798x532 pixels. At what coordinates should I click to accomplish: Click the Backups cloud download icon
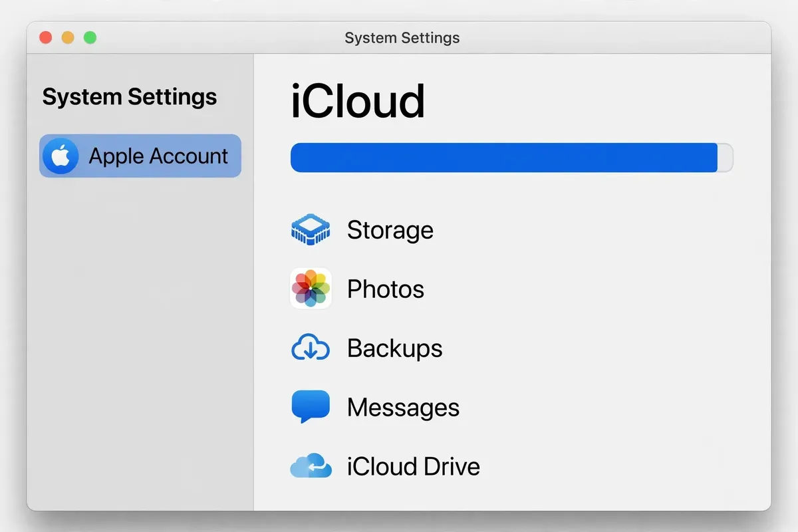click(311, 348)
